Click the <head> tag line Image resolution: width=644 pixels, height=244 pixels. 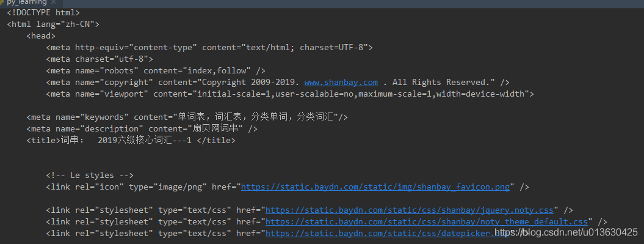click(41, 36)
